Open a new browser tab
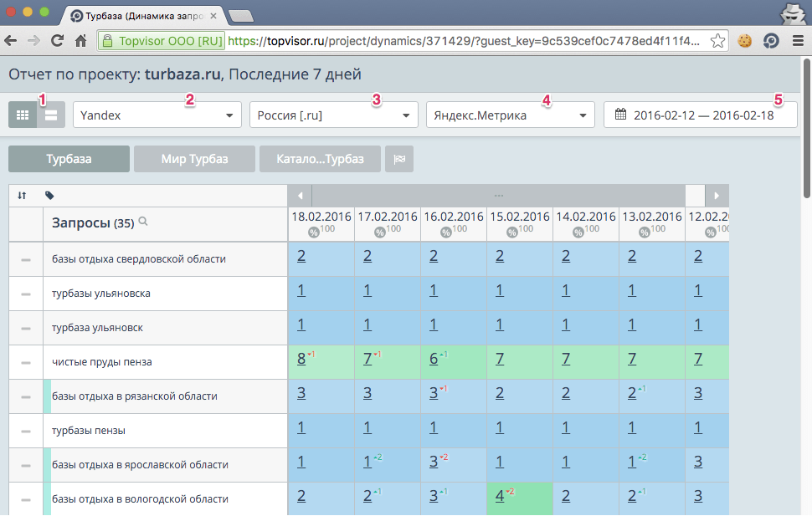 click(241, 17)
